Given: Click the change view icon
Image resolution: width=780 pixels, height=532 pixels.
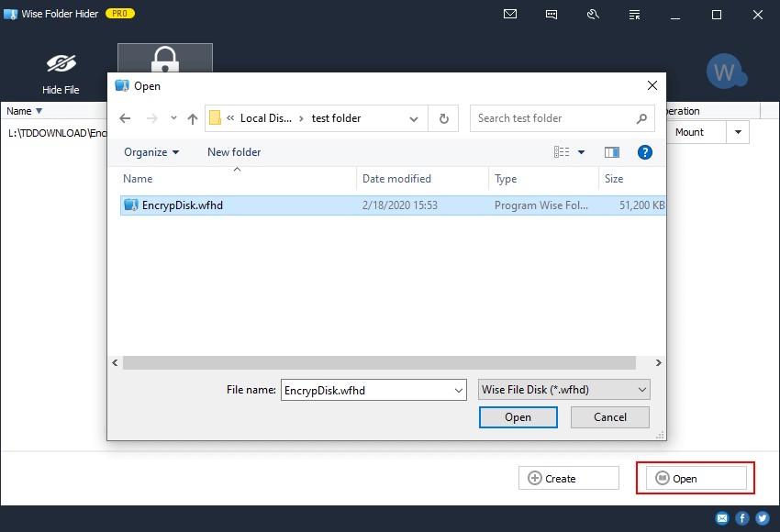Looking at the screenshot, I should (562, 152).
